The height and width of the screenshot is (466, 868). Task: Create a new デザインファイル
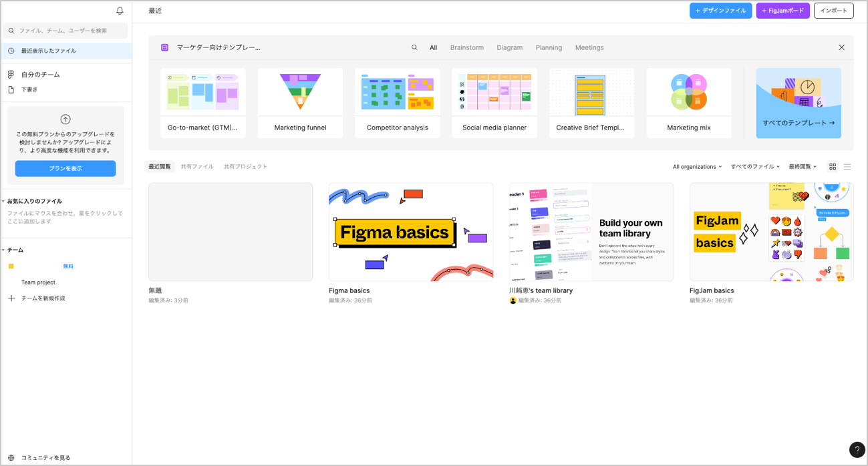[x=721, y=11]
